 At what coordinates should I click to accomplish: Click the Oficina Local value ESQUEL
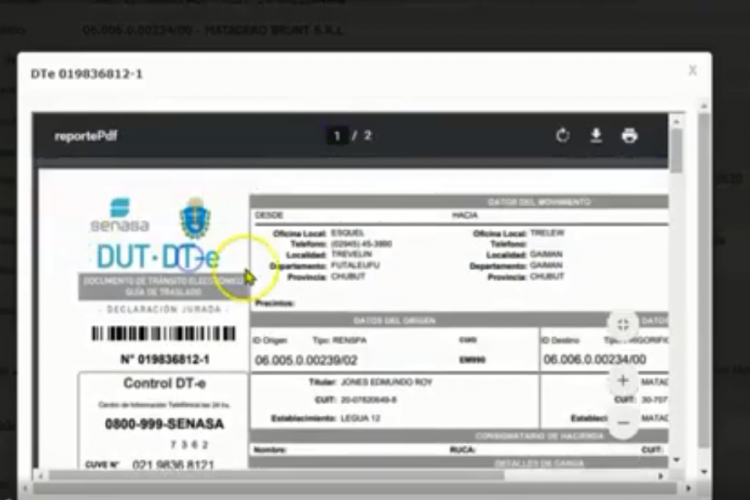[x=348, y=233]
